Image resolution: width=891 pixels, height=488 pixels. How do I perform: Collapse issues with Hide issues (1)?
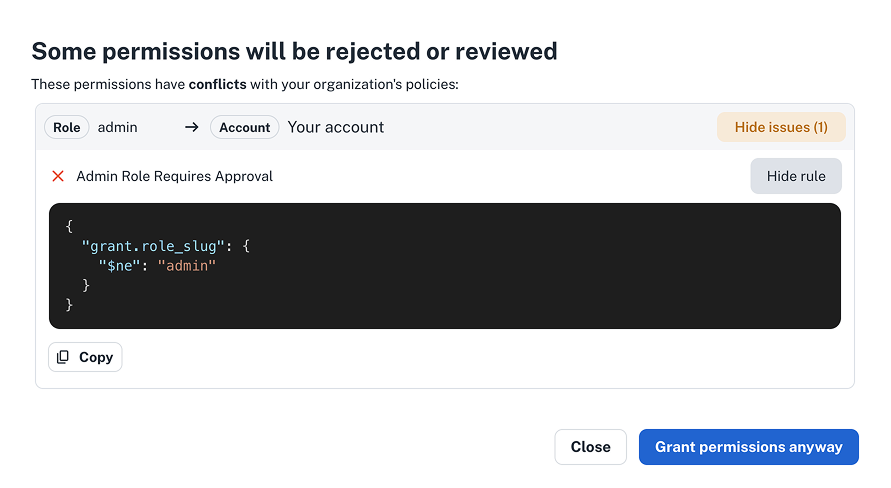click(x=780, y=127)
